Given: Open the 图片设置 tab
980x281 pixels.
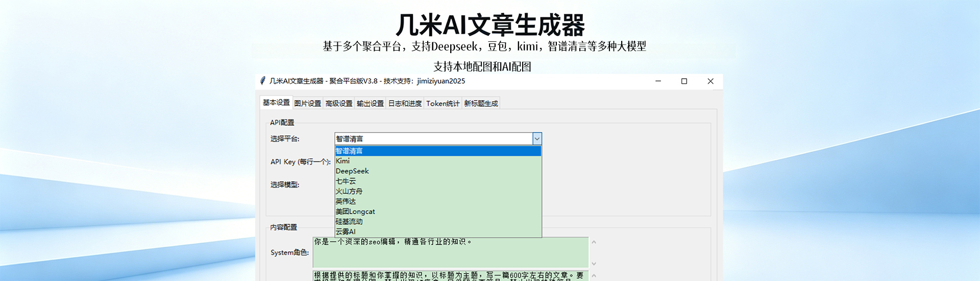Looking at the screenshot, I should pyautogui.click(x=308, y=103).
